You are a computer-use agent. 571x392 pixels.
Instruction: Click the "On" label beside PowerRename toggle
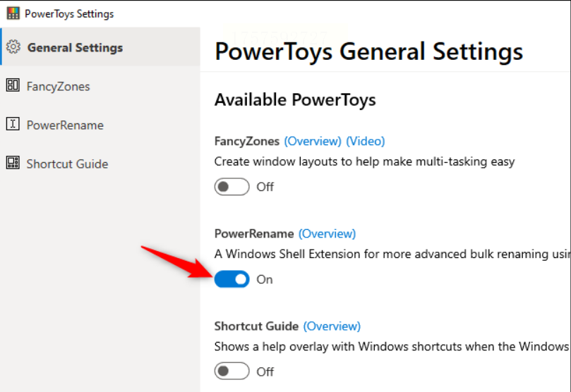265,280
